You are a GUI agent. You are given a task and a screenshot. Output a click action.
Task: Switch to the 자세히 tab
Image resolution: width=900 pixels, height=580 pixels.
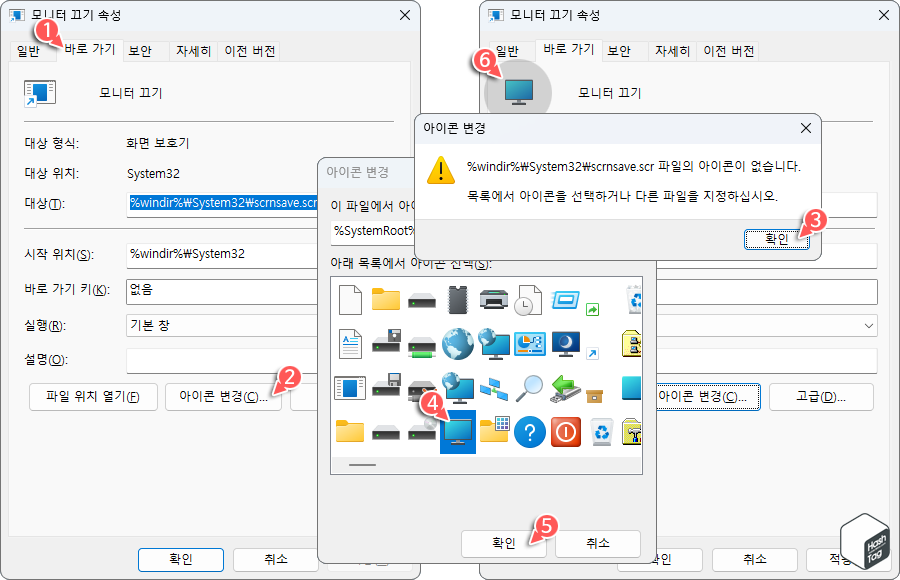tap(193, 49)
